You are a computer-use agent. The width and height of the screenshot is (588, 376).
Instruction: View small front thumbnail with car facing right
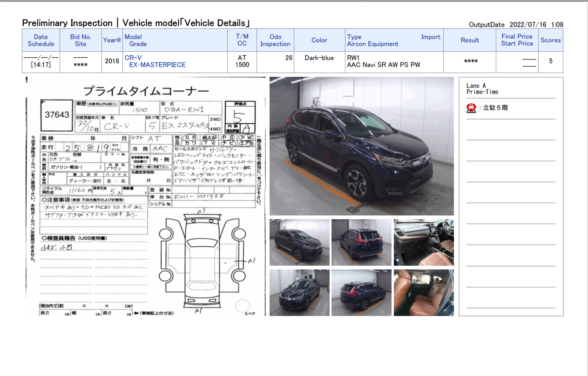point(299,242)
